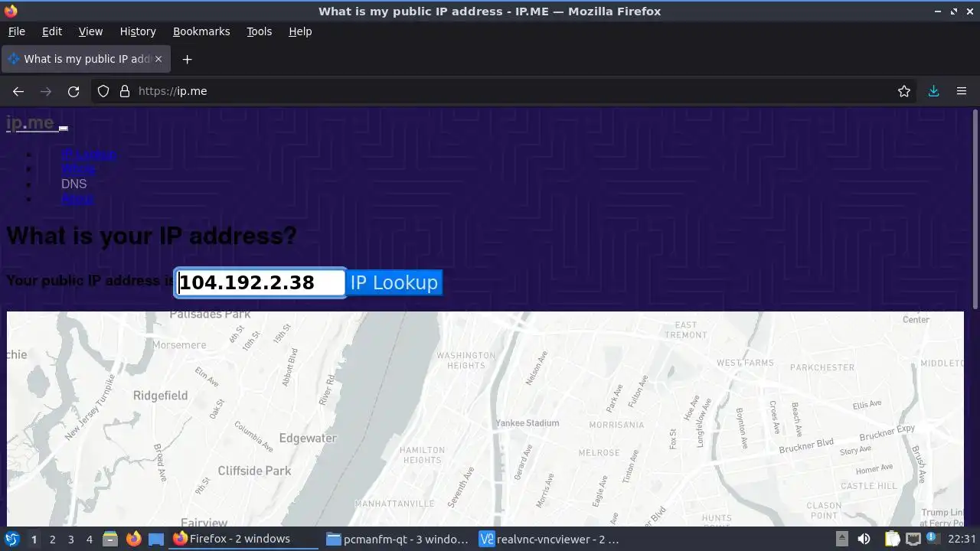Follow the About navigation link
This screenshot has width=980, height=551.
pos(77,199)
